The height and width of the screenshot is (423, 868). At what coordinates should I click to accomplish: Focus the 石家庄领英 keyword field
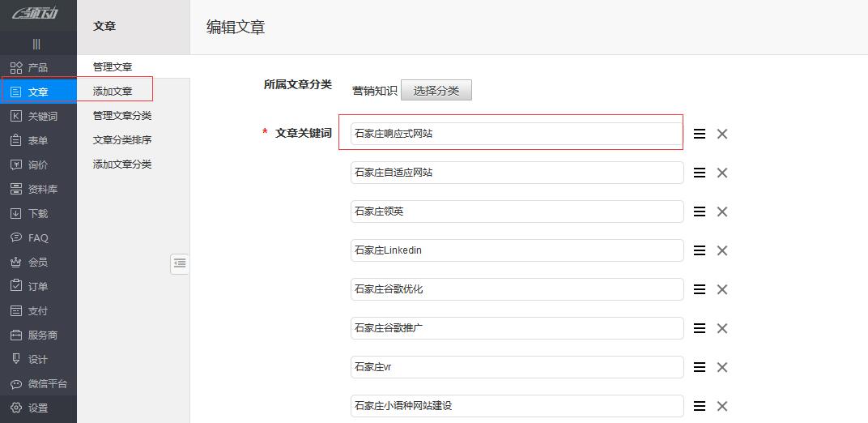click(517, 211)
